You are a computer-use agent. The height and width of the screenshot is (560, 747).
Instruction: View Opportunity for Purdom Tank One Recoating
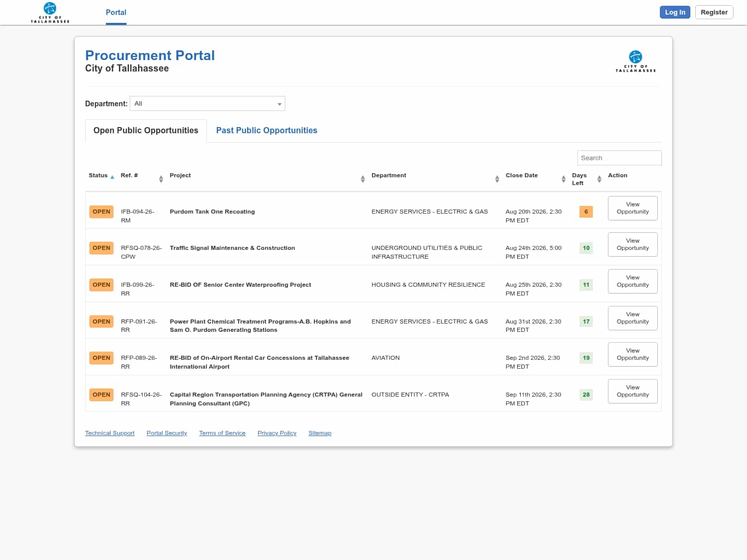point(633,208)
